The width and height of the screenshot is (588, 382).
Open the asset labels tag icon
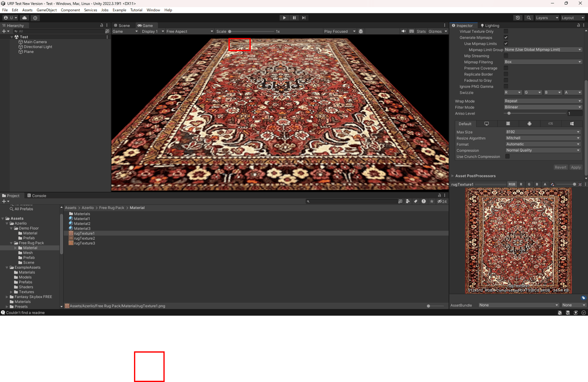[583, 298]
